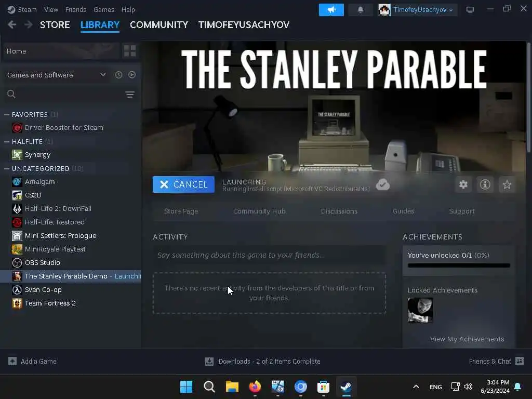Show game information icon
Screen dimensions: 532x399
click(485, 184)
